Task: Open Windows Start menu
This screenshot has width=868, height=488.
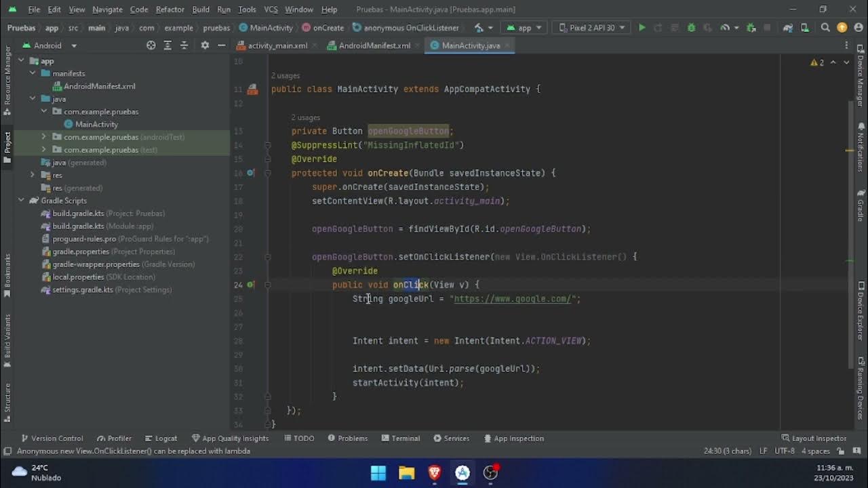Action: point(378,472)
